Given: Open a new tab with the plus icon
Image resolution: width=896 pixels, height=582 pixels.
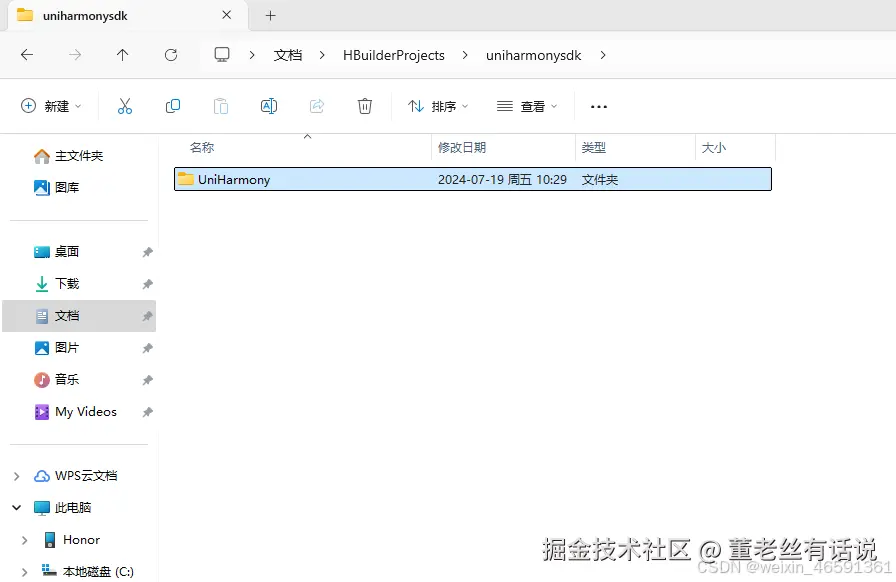Looking at the screenshot, I should tap(270, 15).
